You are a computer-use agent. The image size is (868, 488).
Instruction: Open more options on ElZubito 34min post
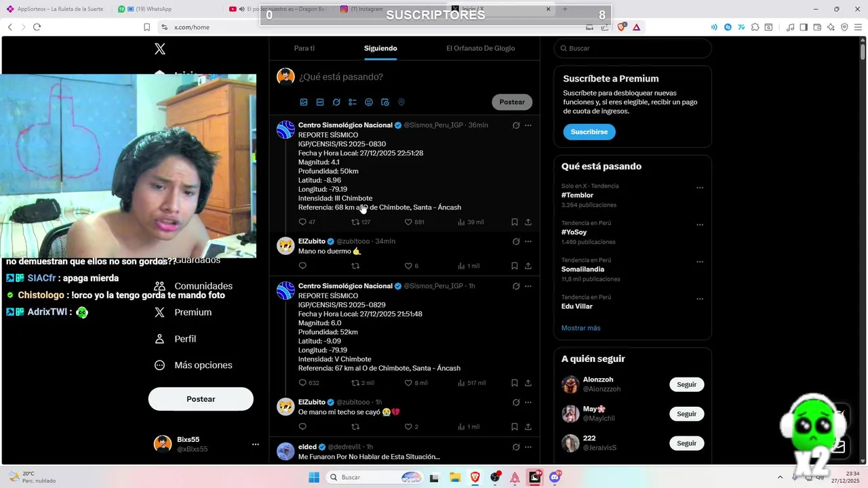point(528,241)
